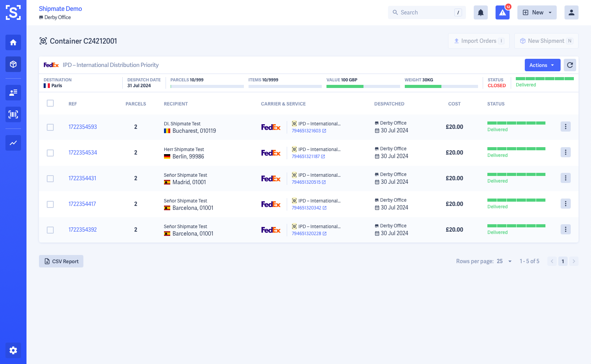Open the barcode scanner sidebar icon
Screen dimensions: 591x364
tap(13, 114)
